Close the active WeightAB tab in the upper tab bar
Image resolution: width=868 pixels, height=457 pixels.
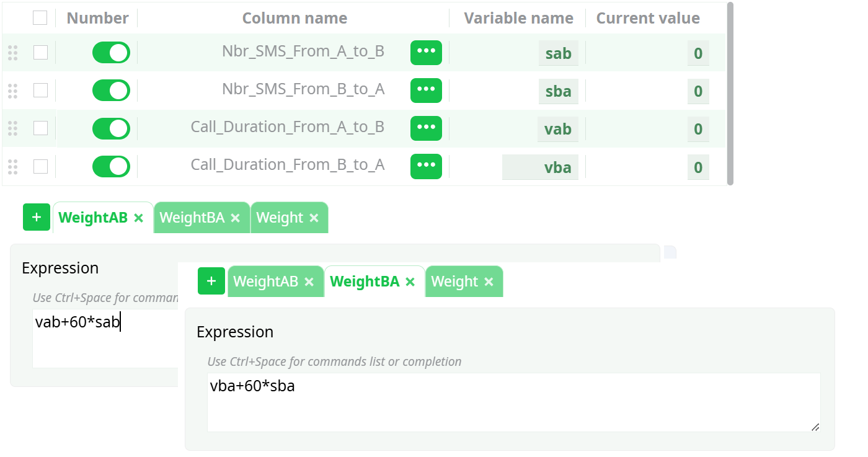click(139, 218)
